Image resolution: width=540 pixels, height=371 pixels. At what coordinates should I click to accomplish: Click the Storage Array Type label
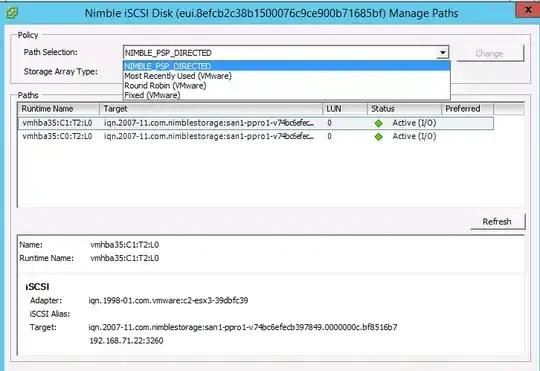click(61, 72)
